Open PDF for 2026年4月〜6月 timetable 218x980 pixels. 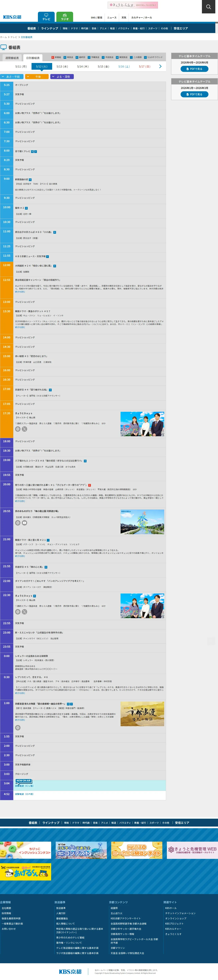point(194,69)
